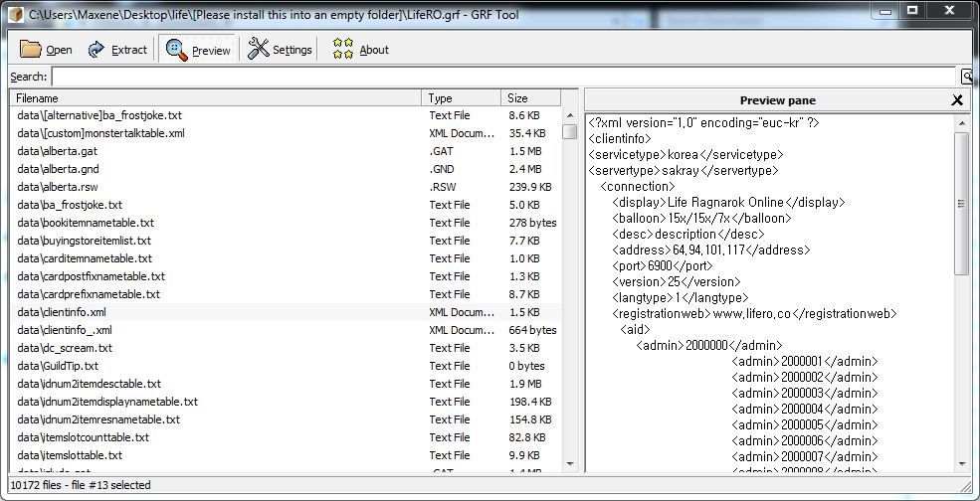Open the Settings tools icon
Image resolution: width=980 pixels, height=501 pixels.
coord(258,49)
